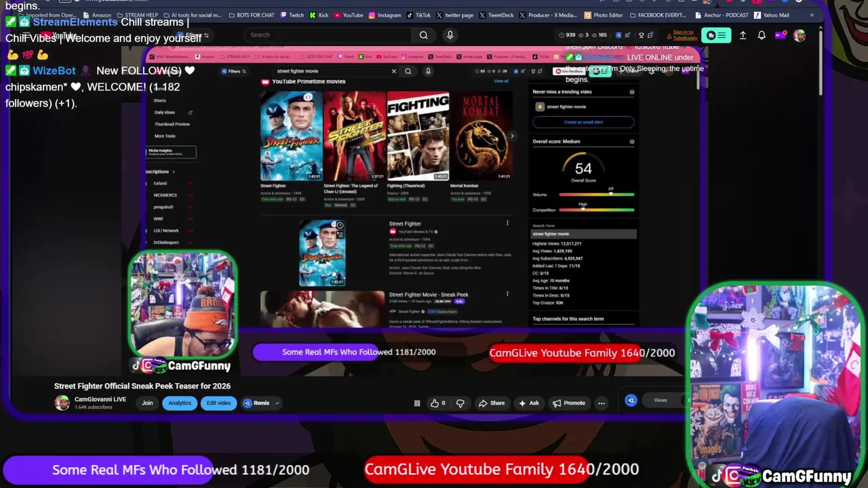
Task: Open the grid icon left of like button
Action: 417,403
